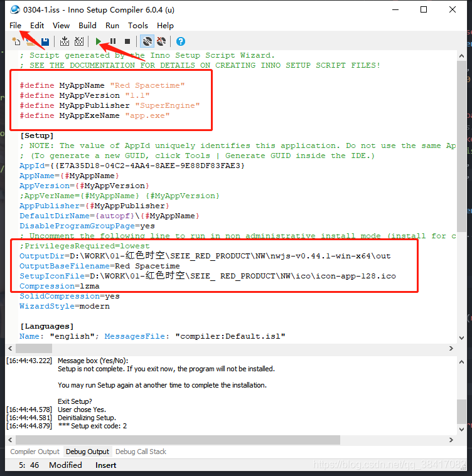Open the Run menu

112,26
